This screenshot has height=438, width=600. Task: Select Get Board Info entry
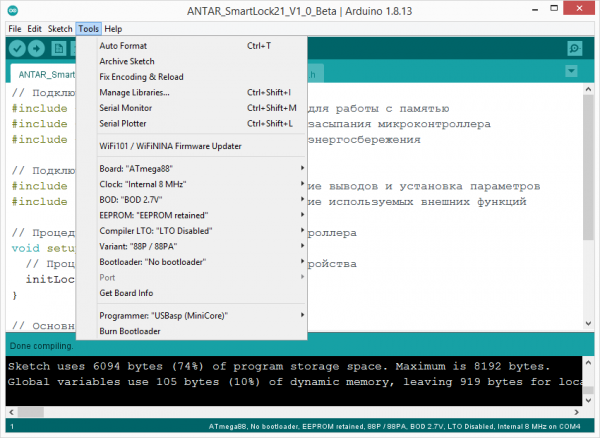[191, 293]
